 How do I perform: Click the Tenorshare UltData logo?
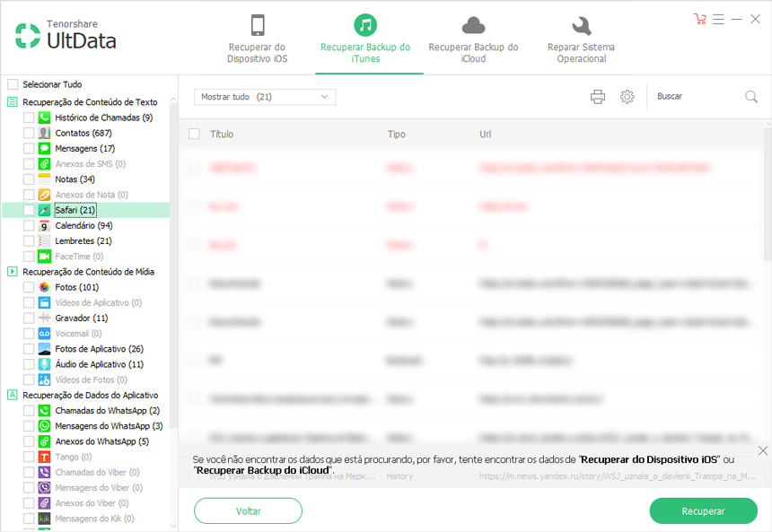tap(66, 35)
